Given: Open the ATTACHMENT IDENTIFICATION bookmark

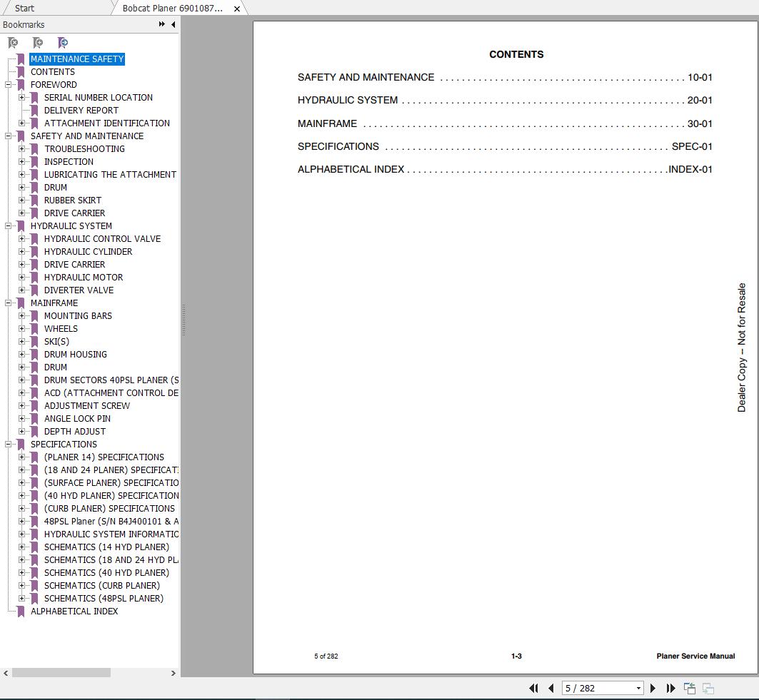Looking at the screenshot, I should click(x=107, y=123).
